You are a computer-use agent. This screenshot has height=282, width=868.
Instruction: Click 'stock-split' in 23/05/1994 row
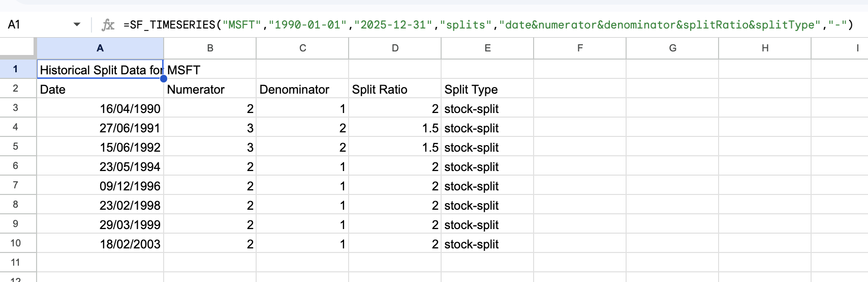click(x=487, y=166)
